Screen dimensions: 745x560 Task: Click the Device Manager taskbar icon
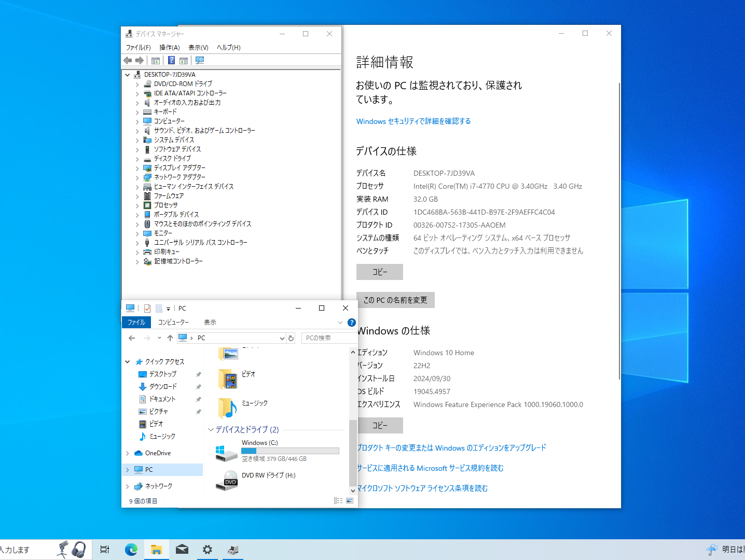233,550
